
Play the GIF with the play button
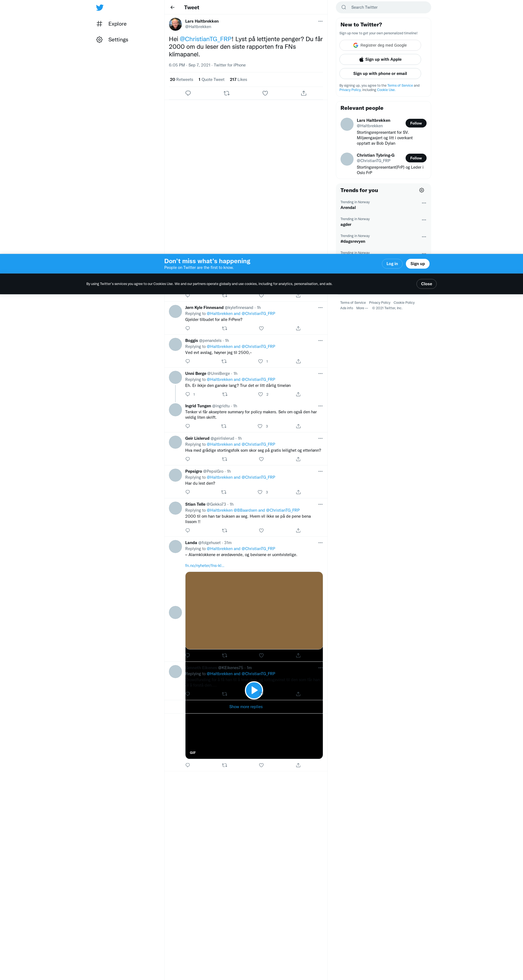coord(254,690)
